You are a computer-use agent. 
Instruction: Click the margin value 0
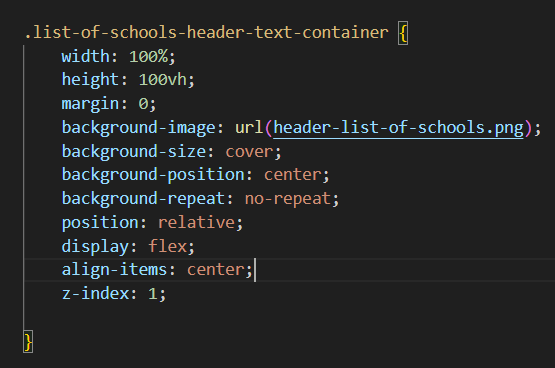(143, 104)
